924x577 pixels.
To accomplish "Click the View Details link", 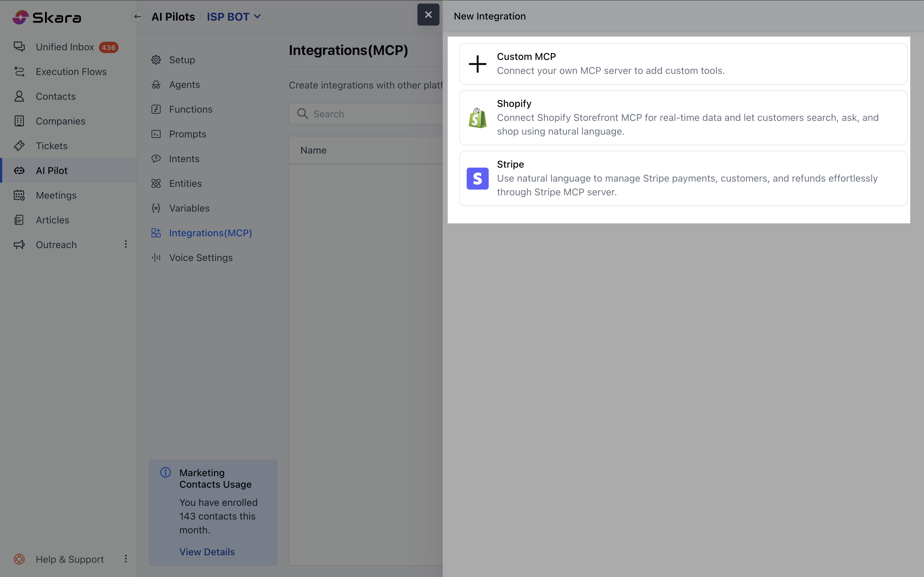I will 207,552.
